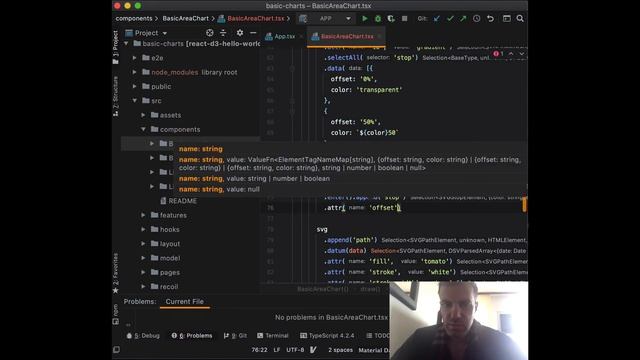640x360 pixels.
Task: Select the recoil folder in project tree
Action: point(169,287)
